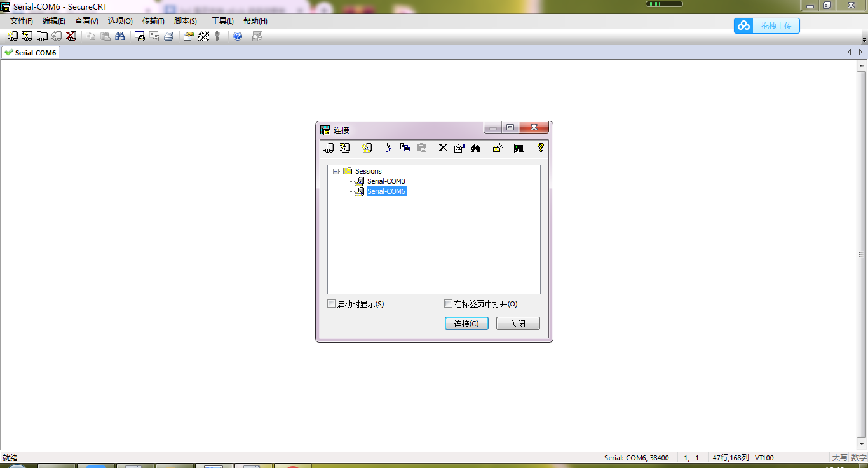The width and height of the screenshot is (868, 468).
Task: Open the 编辑(E) menu
Action: tap(54, 21)
